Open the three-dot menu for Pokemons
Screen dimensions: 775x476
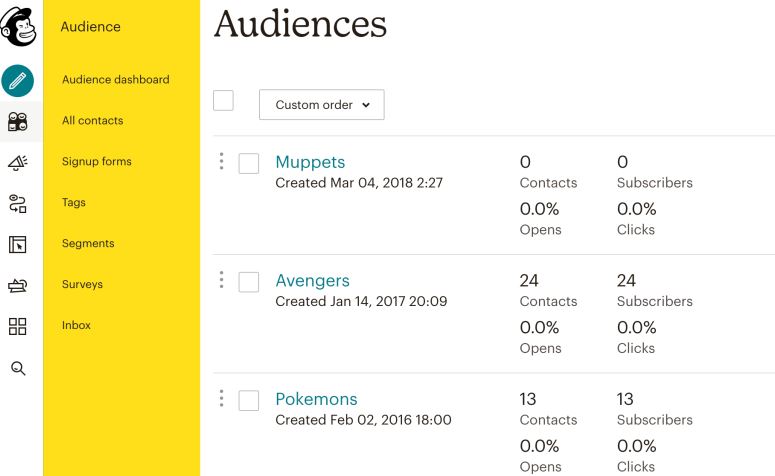pyautogui.click(x=221, y=398)
